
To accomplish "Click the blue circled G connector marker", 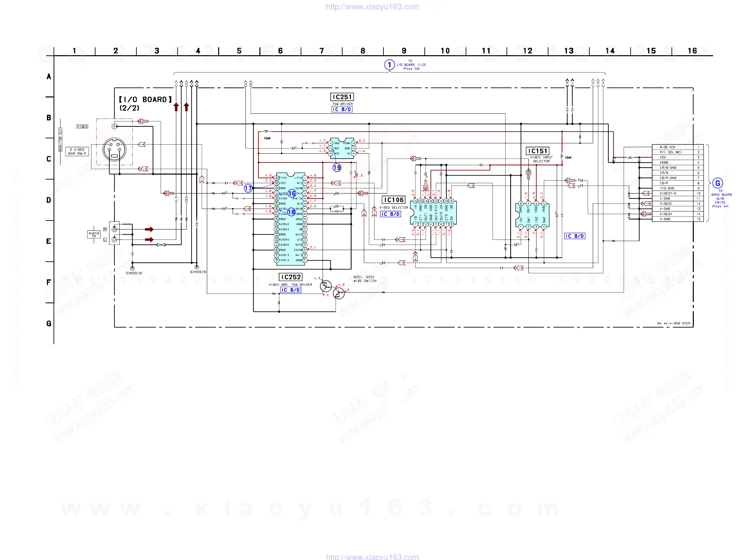I will pyautogui.click(x=717, y=183).
